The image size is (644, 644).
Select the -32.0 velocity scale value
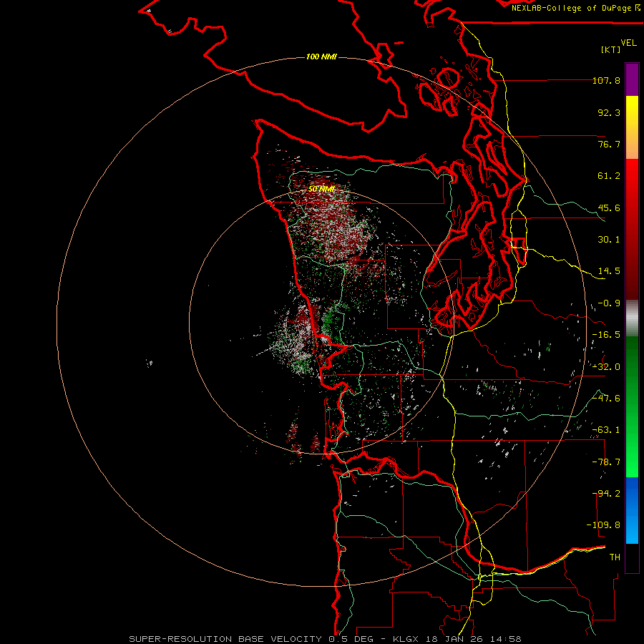[x=606, y=367]
